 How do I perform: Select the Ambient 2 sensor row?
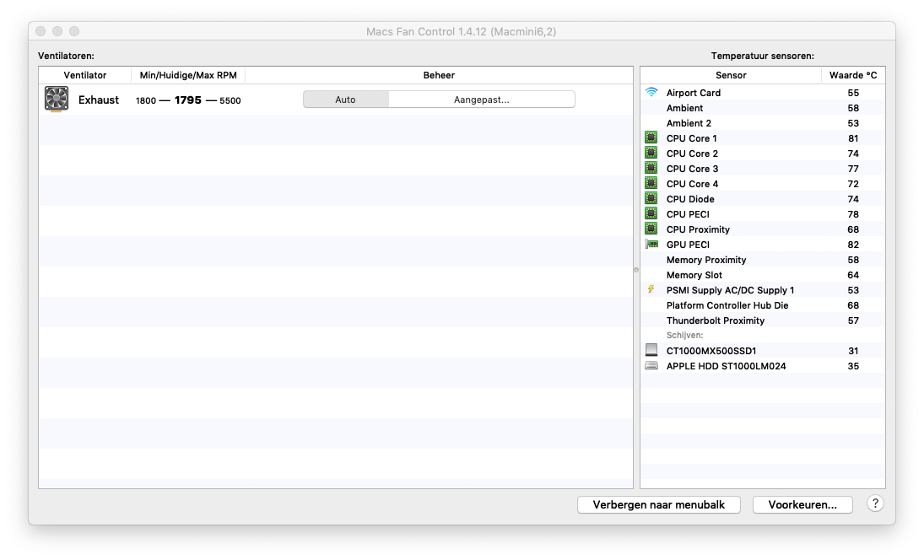(x=763, y=123)
